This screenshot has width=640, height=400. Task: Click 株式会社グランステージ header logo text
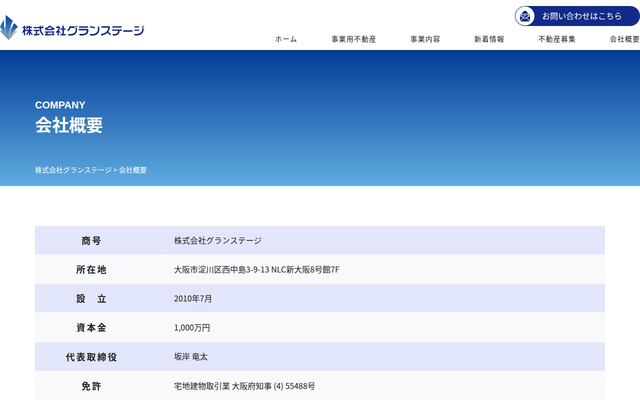(x=83, y=30)
